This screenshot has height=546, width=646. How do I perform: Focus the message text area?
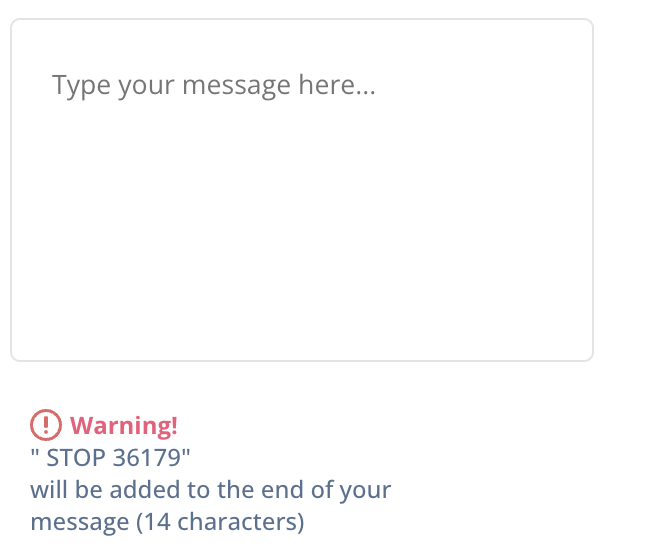302,190
